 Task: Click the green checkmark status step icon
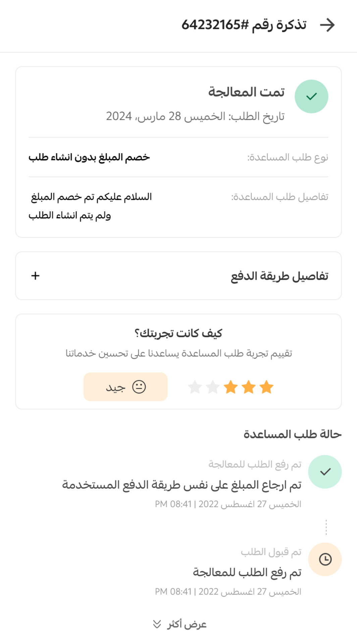[x=325, y=472]
